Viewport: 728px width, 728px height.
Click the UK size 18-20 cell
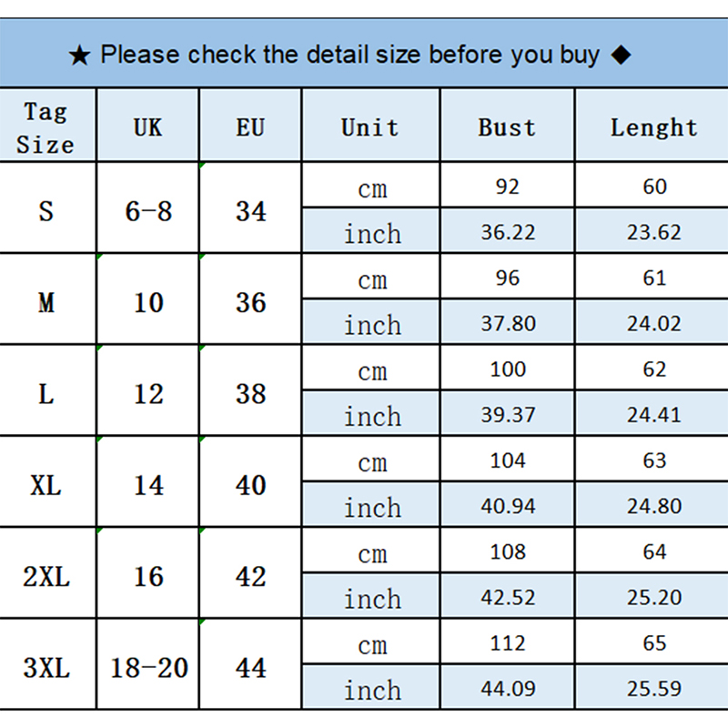(x=148, y=668)
